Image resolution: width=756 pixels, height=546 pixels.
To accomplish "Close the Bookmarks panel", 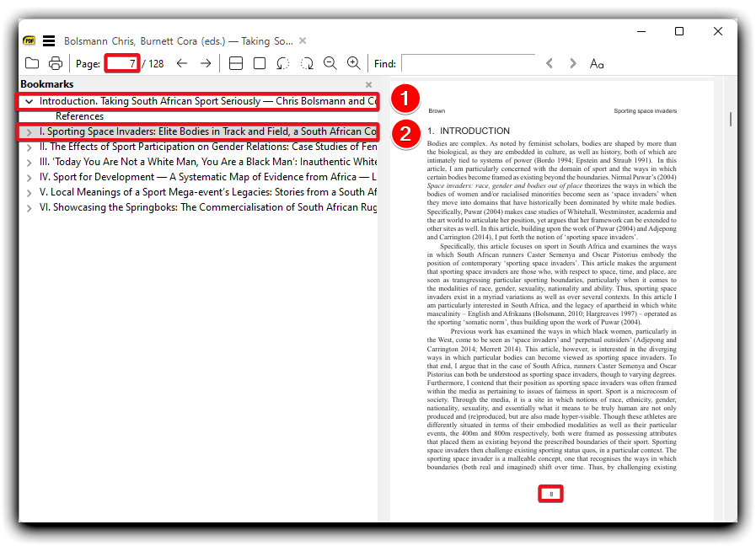I will (368, 85).
